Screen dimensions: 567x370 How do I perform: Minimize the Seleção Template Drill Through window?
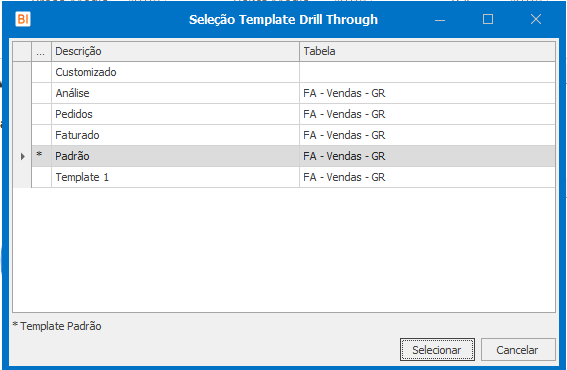[440, 20]
